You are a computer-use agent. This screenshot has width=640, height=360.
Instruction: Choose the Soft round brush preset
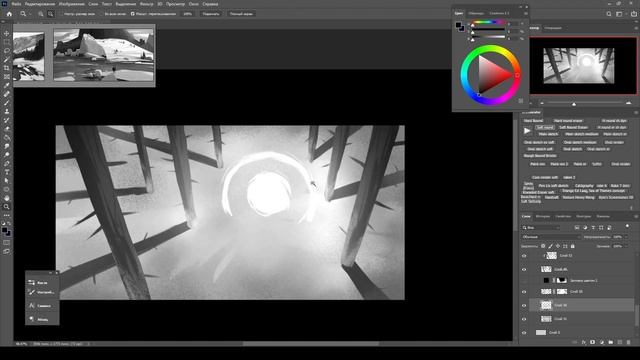[x=545, y=127]
